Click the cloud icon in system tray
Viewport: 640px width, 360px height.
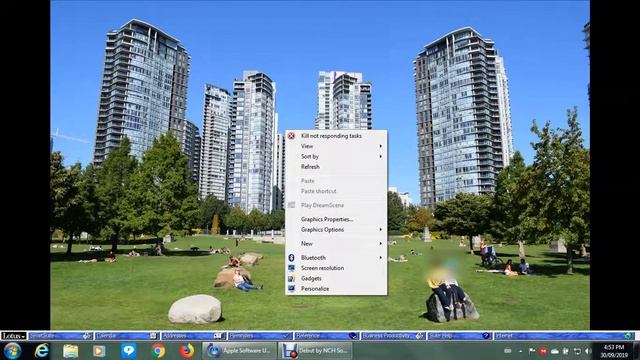[x=555, y=351]
